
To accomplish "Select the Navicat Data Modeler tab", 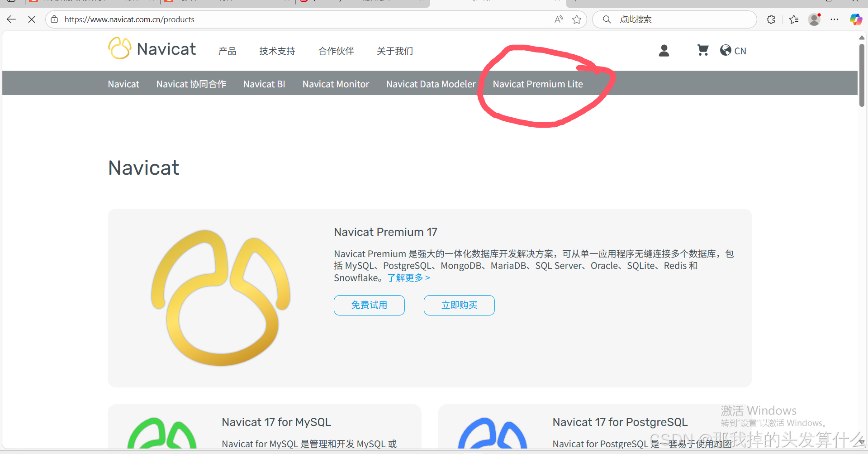I will (x=431, y=84).
